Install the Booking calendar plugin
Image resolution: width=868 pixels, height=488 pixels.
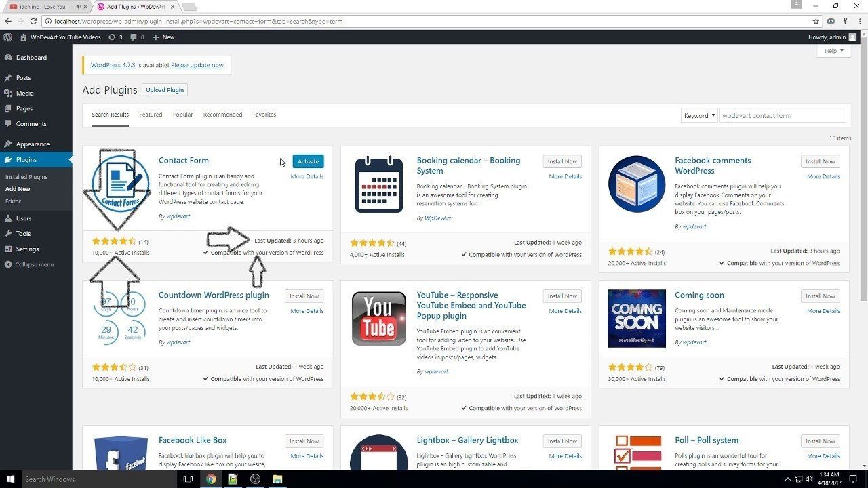[562, 161]
